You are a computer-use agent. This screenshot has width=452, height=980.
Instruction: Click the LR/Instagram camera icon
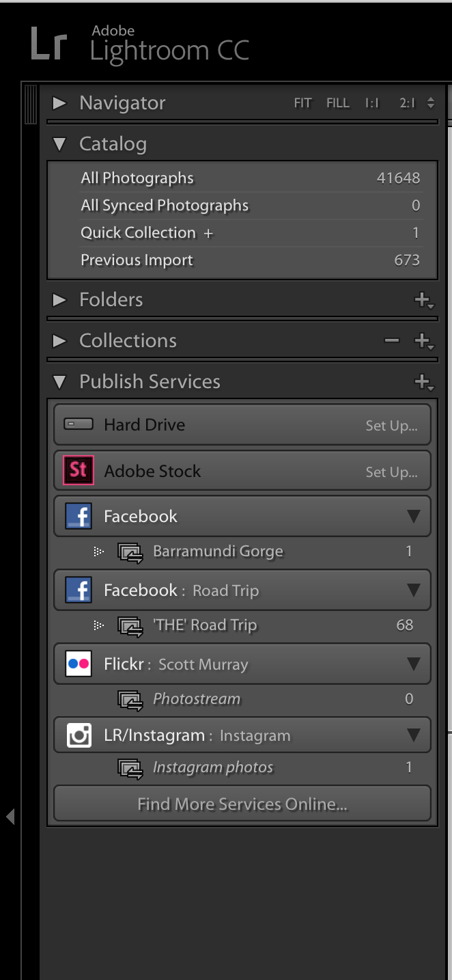pos(78,735)
